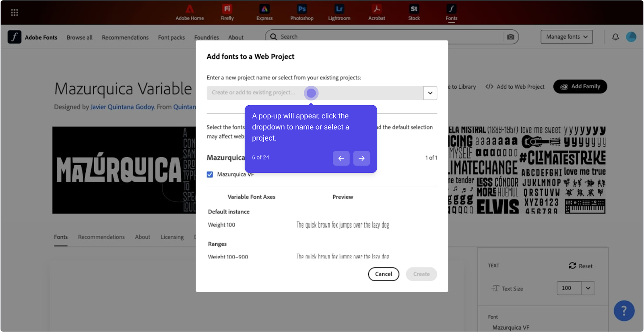644x332 pixels.
Task: Open the apps grid launcher icon
Action: (14, 12)
